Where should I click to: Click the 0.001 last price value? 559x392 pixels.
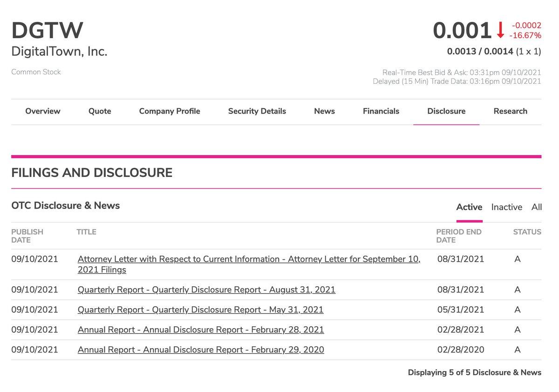pos(462,31)
